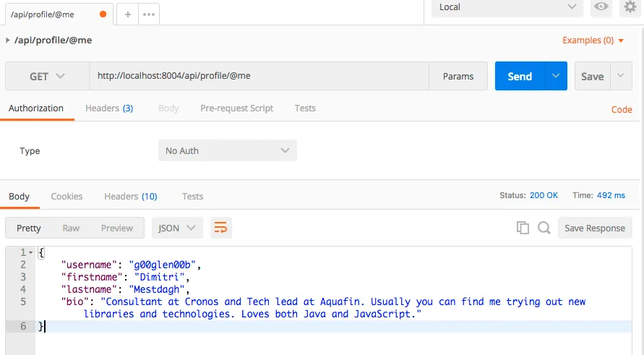
Task: Open the three-dots tab options menu
Action: click(x=148, y=14)
